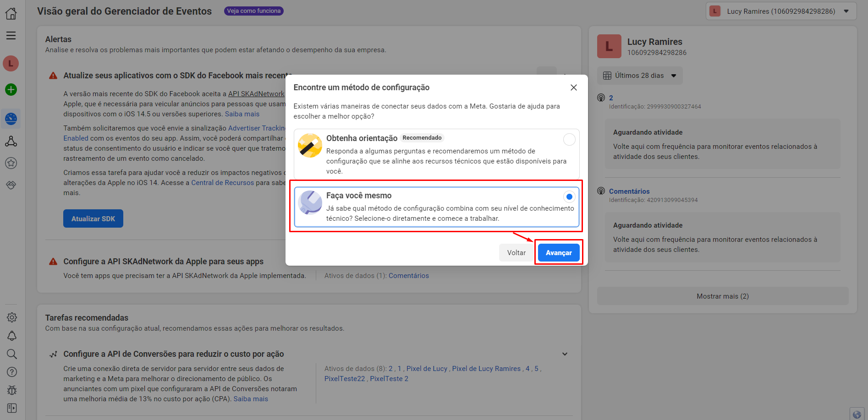Open the search magnifier icon in sidebar
868x420 pixels.
click(x=12, y=354)
